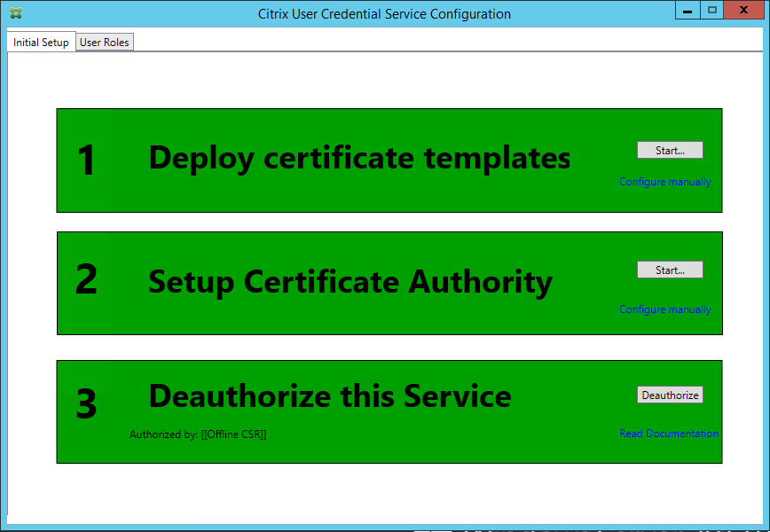
Task: Click the Deauthorize button
Action: point(670,395)
